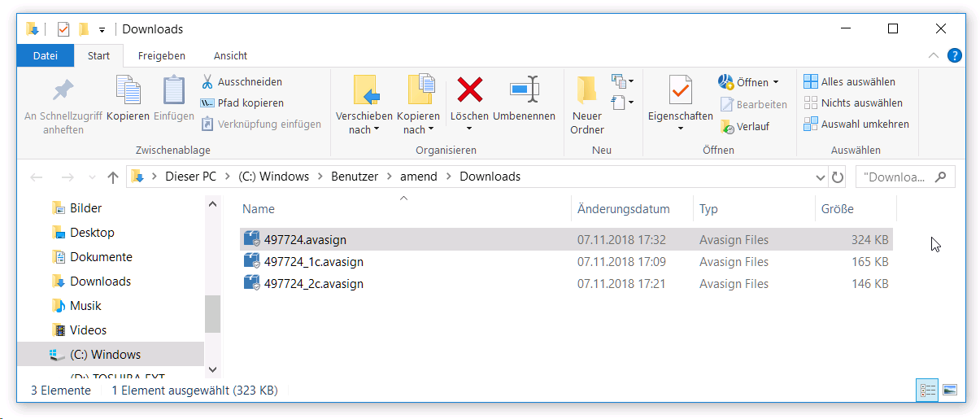Open Eigenschaften properties icon
The image size is (980, 419).
pyautogui.click(x=680, y=89)
